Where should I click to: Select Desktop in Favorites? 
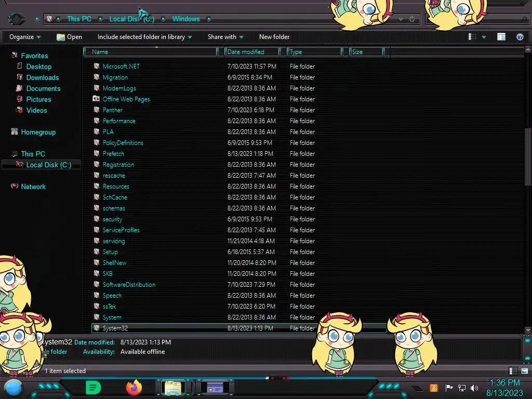(39, 67)
